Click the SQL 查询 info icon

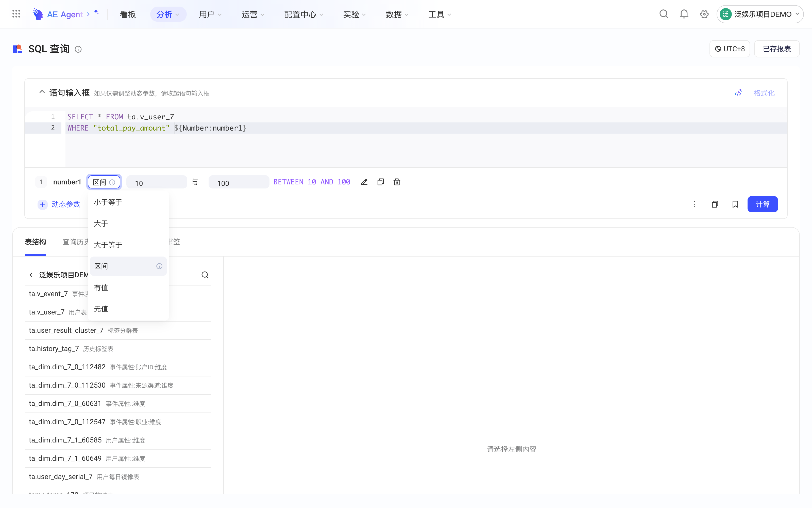tap(78, 49)
